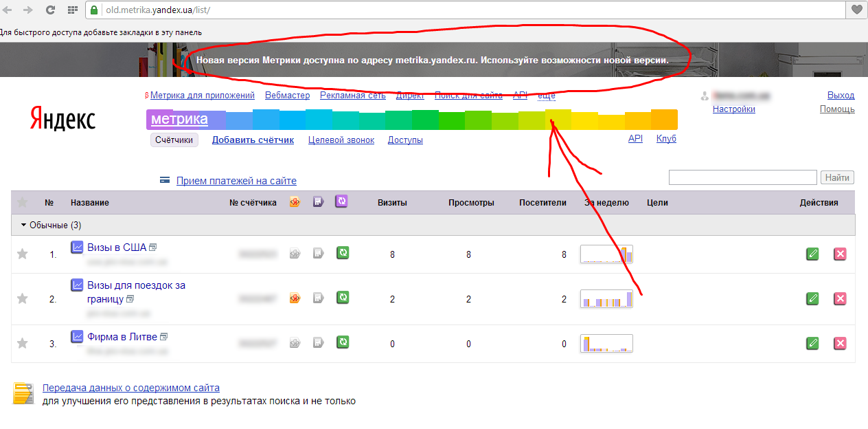868x429 pixels.
Task: Open the Прием платежей на сайте link
Action: [x=236, y=181]
